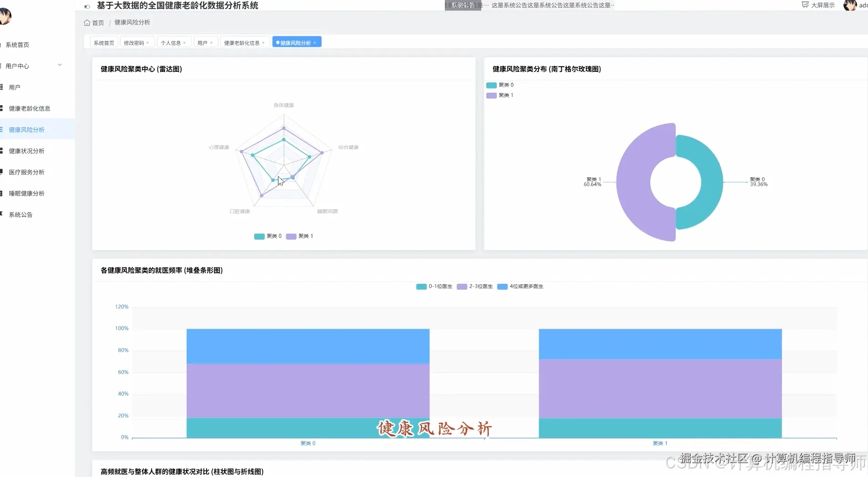The image size is (868, 477).
Task: Open 系统公告 in the sidebar
Action: [21, 215]
